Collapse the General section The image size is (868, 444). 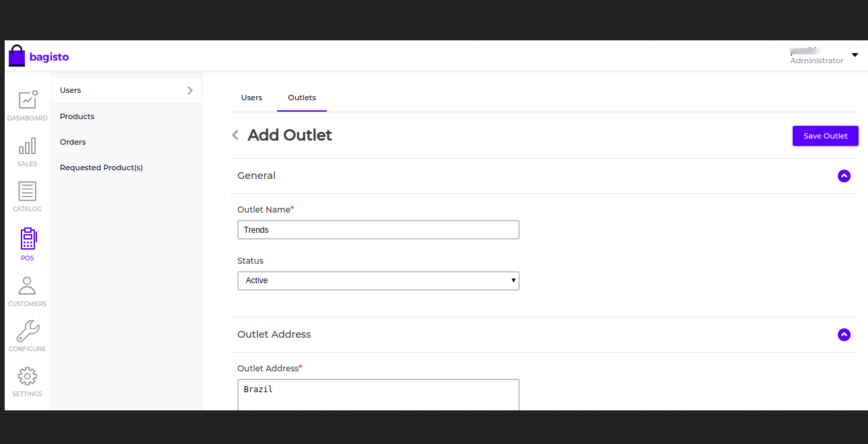[844, 176]
